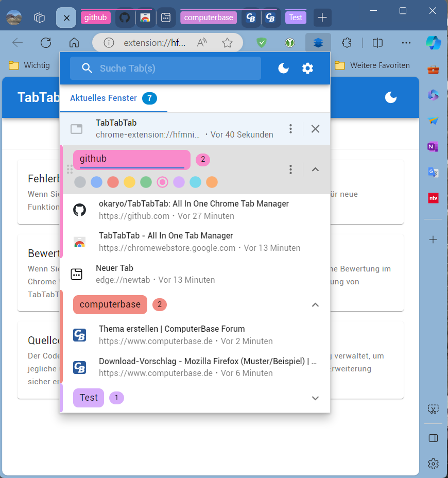Go back to previous page

pyautogui.click(x=18, y=43)
